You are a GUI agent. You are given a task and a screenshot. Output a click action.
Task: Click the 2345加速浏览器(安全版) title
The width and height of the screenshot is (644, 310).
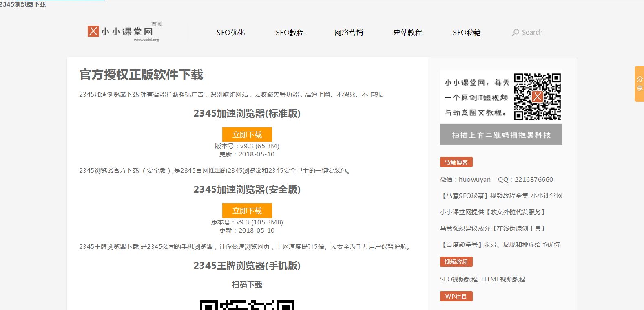(x=247, y=190)
